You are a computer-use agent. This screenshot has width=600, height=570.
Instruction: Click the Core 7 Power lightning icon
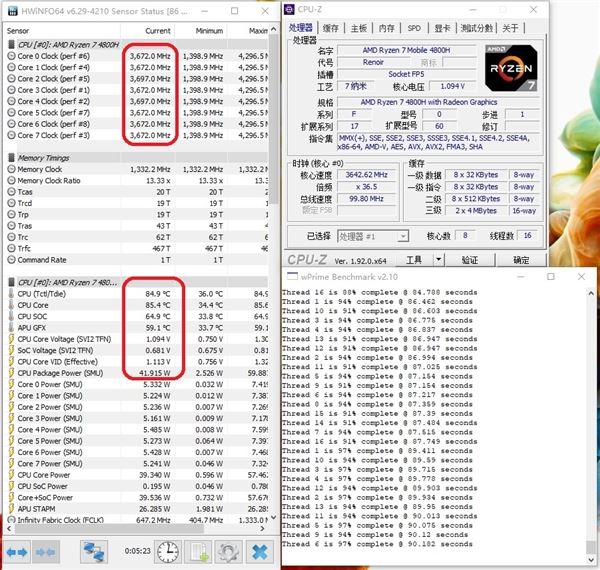click(x=11, y=464)
